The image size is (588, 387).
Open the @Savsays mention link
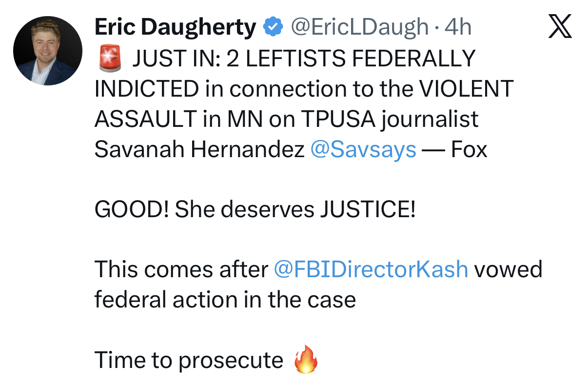pos(363,149)
